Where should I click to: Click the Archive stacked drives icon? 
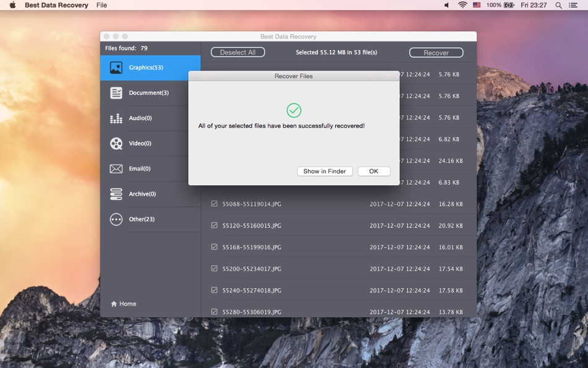116,194
